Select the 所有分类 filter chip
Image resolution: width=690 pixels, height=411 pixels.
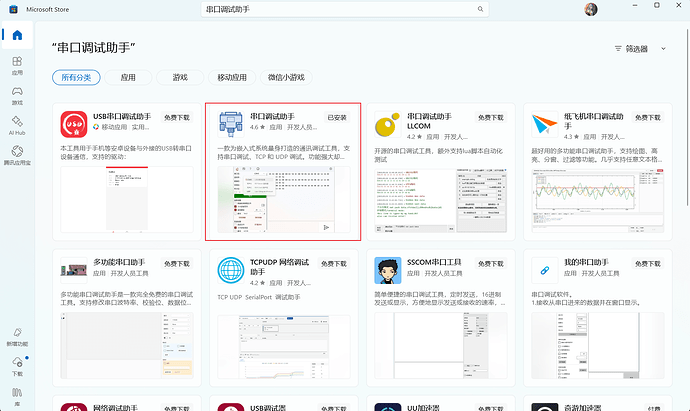[x=76, y=77]
